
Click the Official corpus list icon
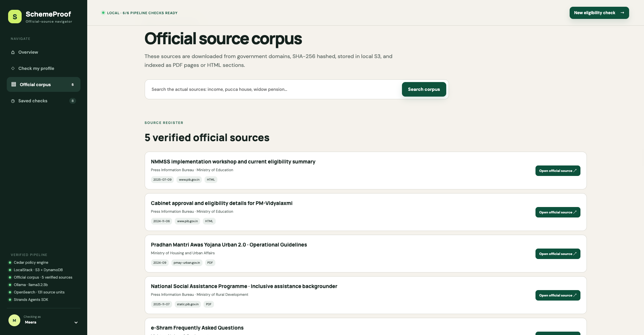(x=14, y=84)
